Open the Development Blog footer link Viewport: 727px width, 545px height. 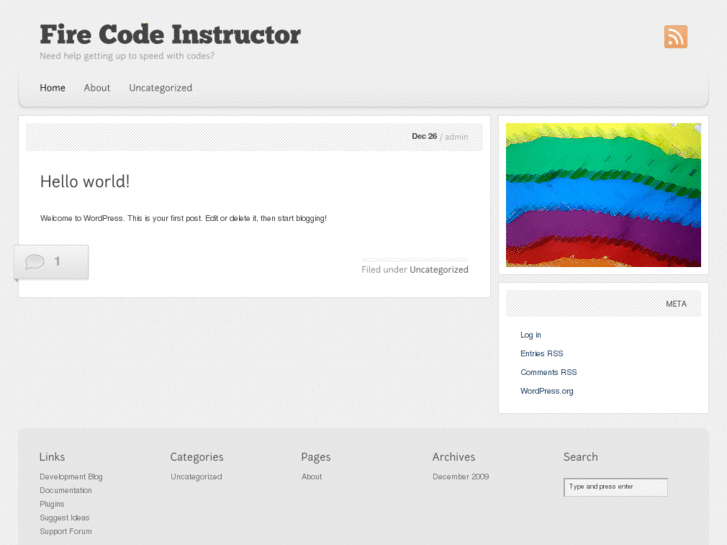(71, 477)
